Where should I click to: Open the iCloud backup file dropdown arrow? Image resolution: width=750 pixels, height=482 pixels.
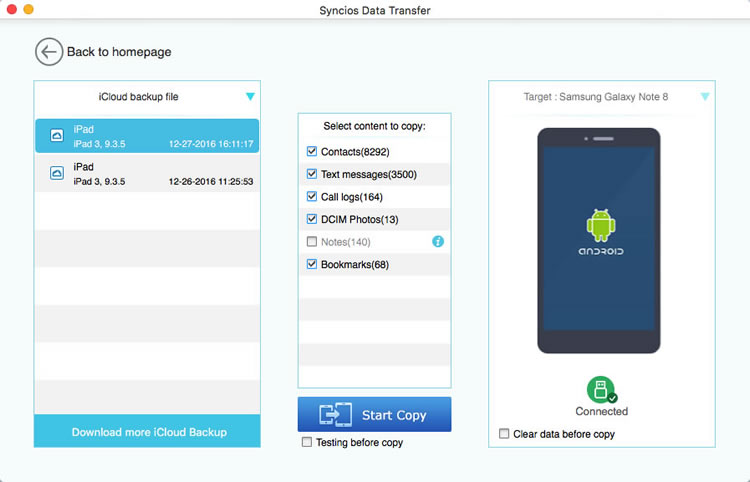(x=250, y=97)
